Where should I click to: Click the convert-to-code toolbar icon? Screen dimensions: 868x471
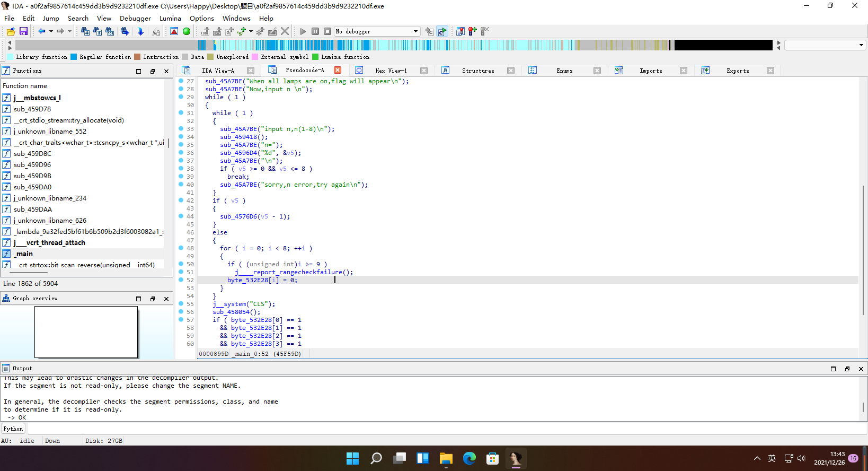[205, 31]
